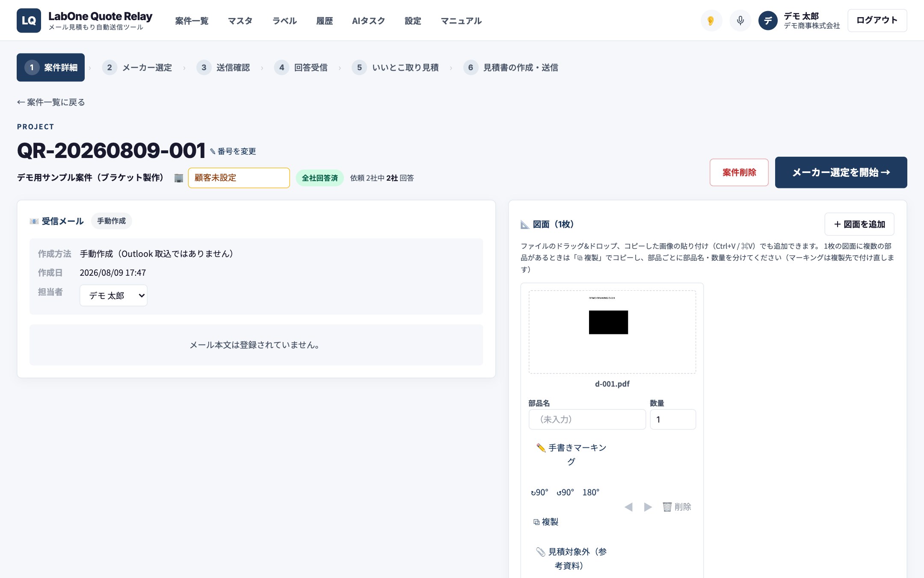This screenshot has width=924, height=578.
Task: Go to step 5 いいとこ取り見積
Action: pos(395,67)
